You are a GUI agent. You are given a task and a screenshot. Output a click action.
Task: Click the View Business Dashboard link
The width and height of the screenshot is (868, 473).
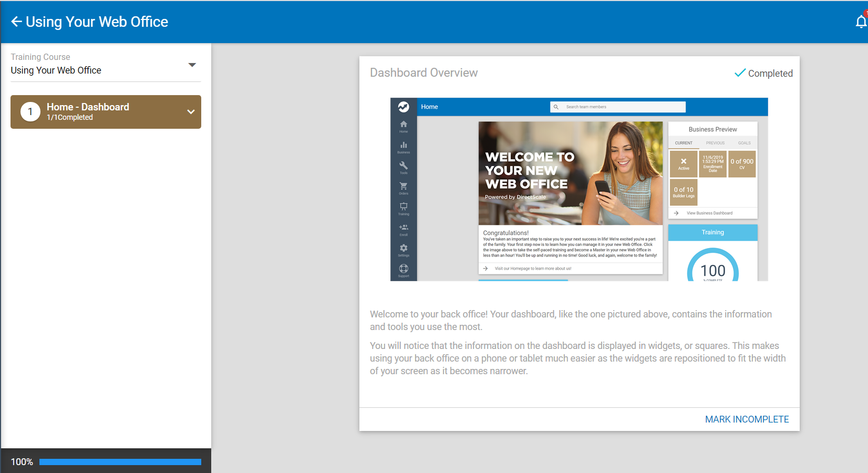point(709,213)
